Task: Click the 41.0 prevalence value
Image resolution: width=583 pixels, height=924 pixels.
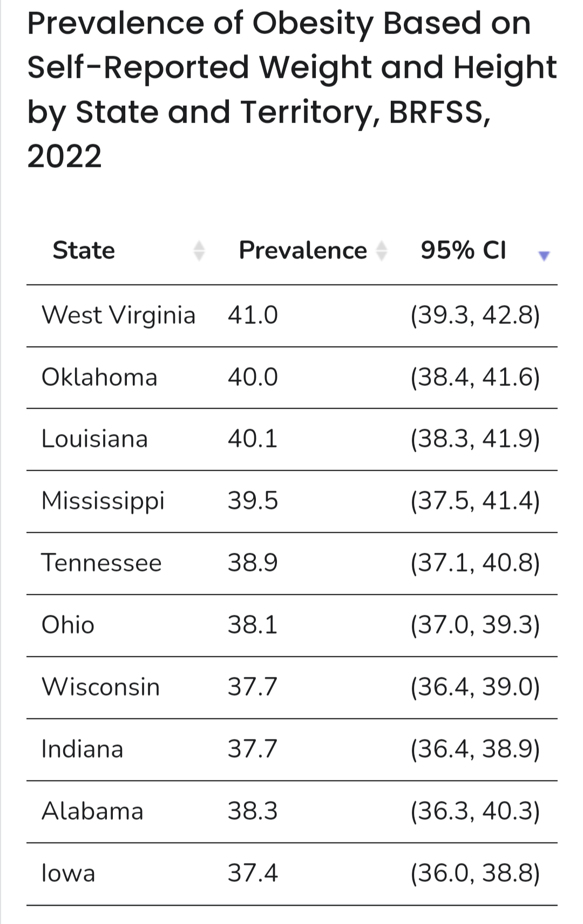Action: (253, 315)
